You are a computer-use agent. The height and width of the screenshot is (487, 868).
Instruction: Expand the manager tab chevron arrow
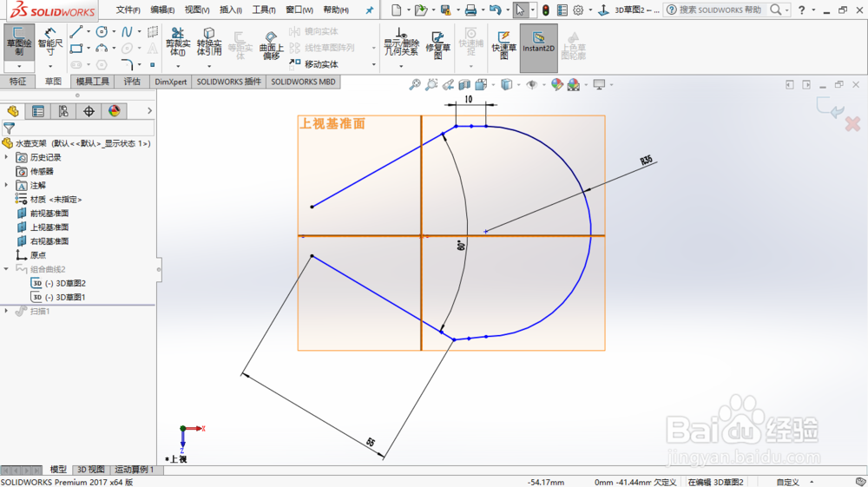[149, 111]
